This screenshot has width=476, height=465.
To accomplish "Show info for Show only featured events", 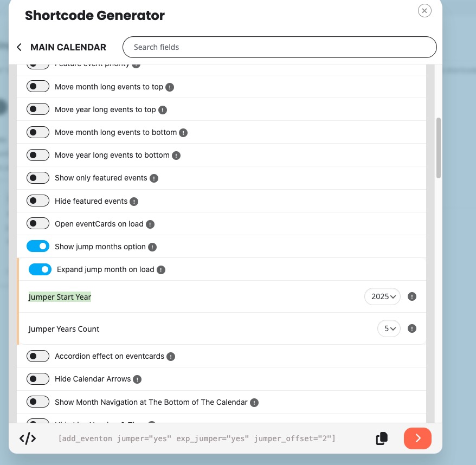I will coord(154,178).
